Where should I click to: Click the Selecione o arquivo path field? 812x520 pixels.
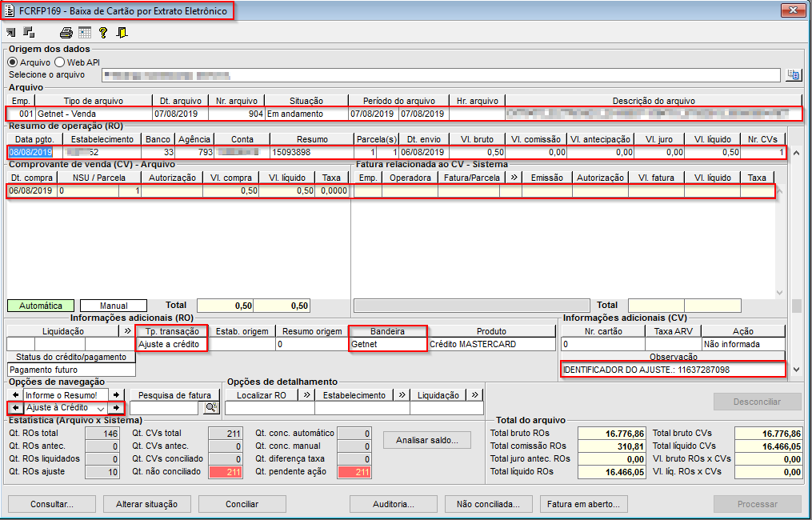[x=440, y=75]
